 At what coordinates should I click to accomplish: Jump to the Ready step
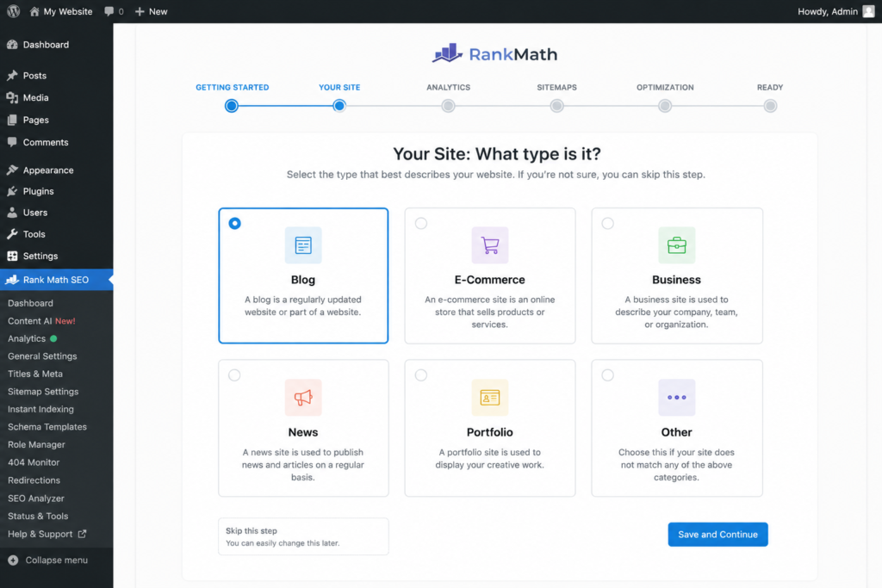pos(770,87)
